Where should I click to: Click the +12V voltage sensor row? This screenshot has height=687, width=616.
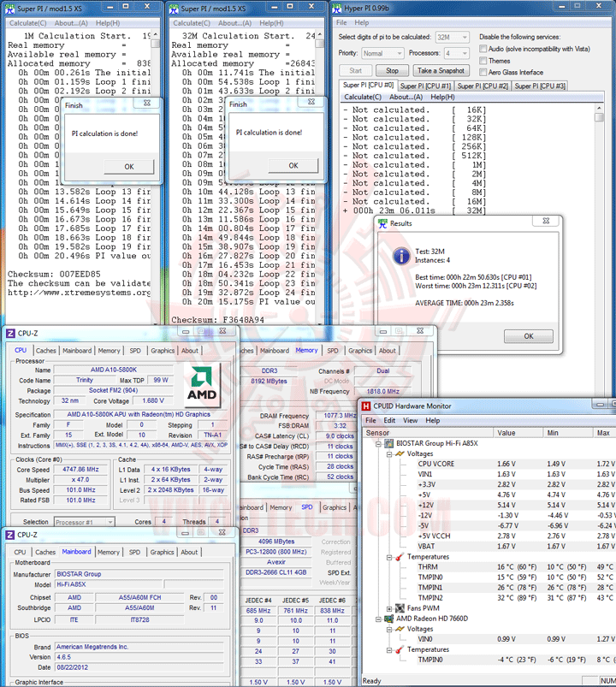(489, 505)
